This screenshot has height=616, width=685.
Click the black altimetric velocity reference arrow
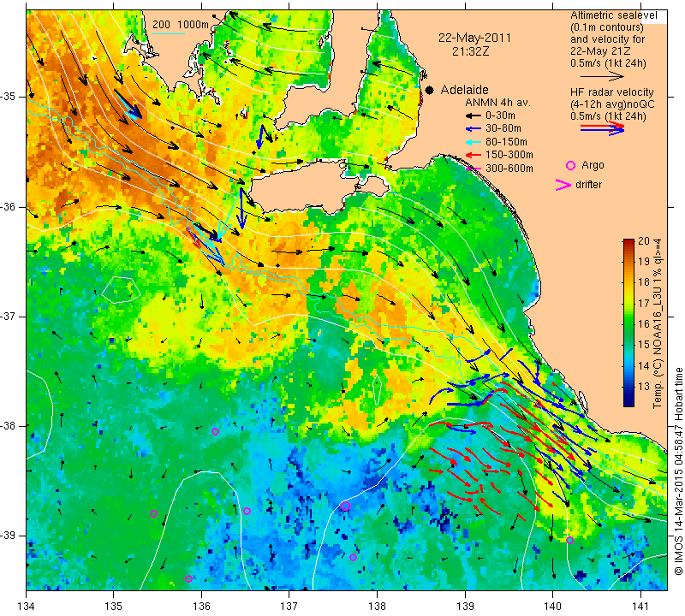tap(603, 76)
